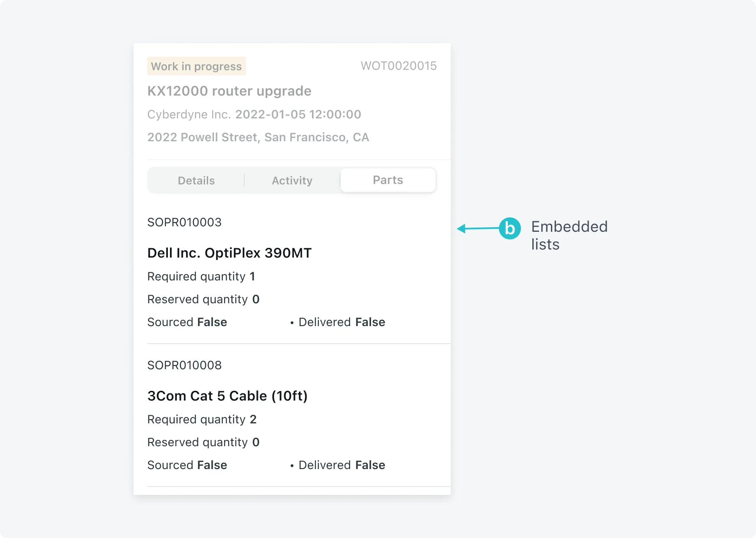The height and width of the screenshot is (538, 756).
Task: Click the Work in progress status badge
Action: click(x=197, y=66)
